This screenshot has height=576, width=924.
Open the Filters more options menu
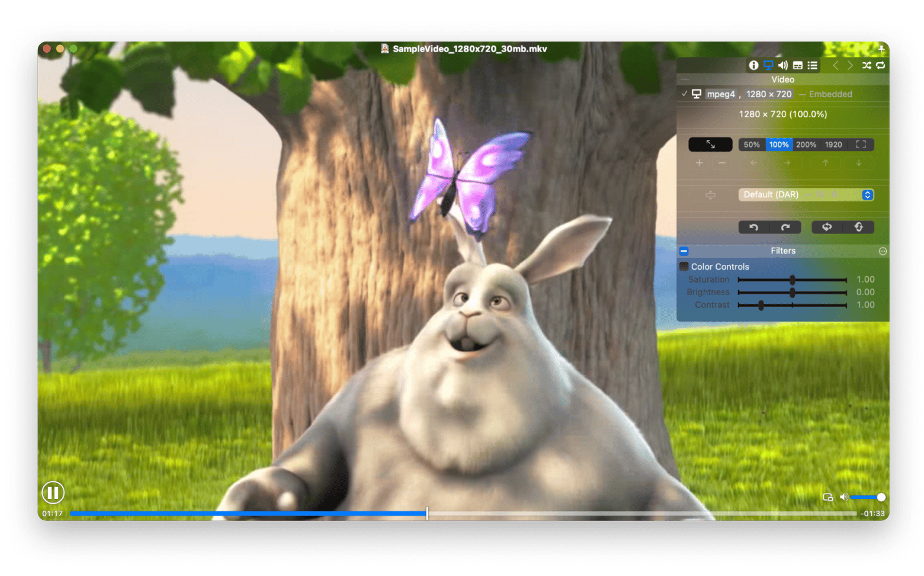883,251
